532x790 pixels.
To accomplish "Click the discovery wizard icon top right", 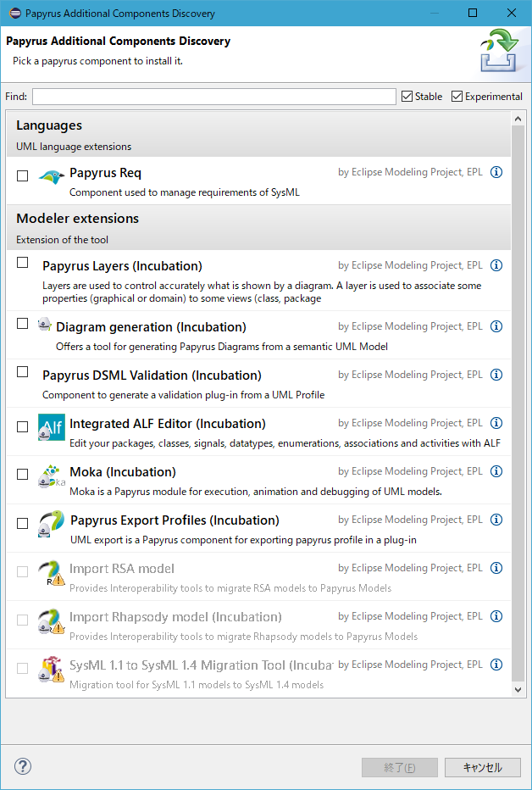I will point(501,51).
